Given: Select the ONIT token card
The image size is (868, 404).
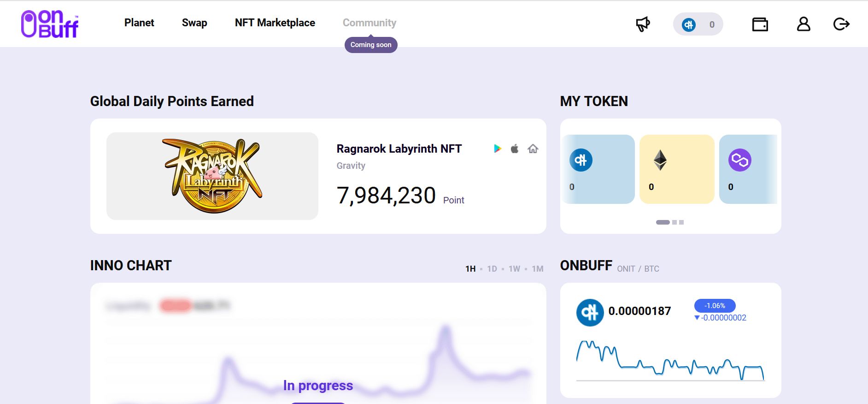Looking at the screenshot, I should pyautogui.click(x=598, y=169).
